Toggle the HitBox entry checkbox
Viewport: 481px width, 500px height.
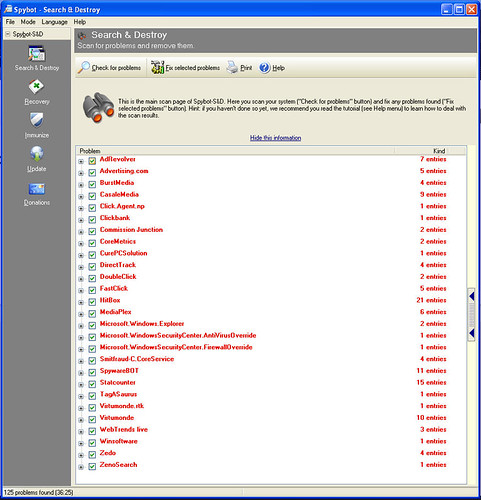92,302
